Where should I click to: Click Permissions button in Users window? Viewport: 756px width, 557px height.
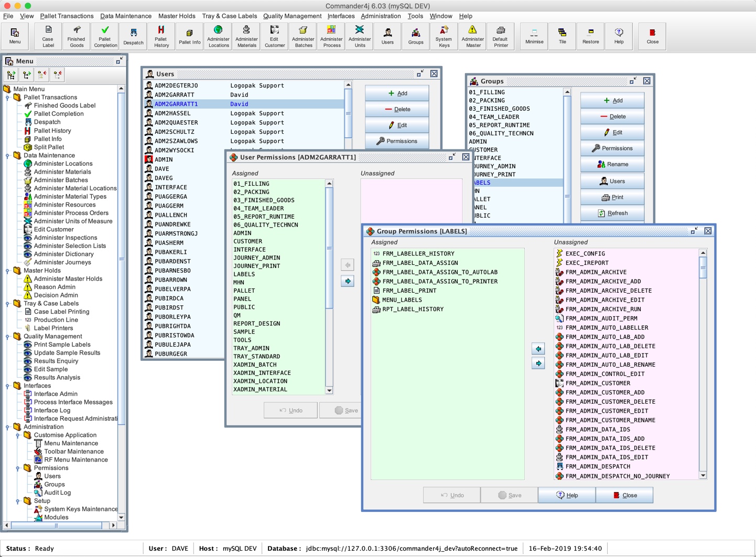pyautogui.click(x=397, y=141)
